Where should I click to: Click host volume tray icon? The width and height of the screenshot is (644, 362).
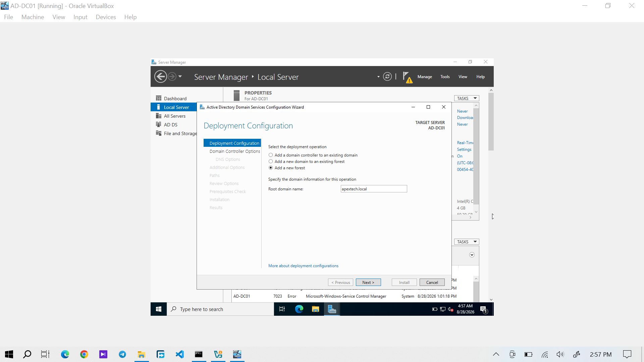[560, 354]
